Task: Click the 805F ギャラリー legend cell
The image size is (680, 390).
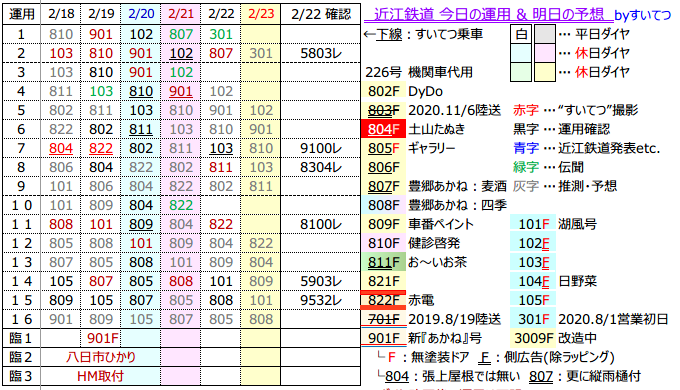Action: (383, 148)
